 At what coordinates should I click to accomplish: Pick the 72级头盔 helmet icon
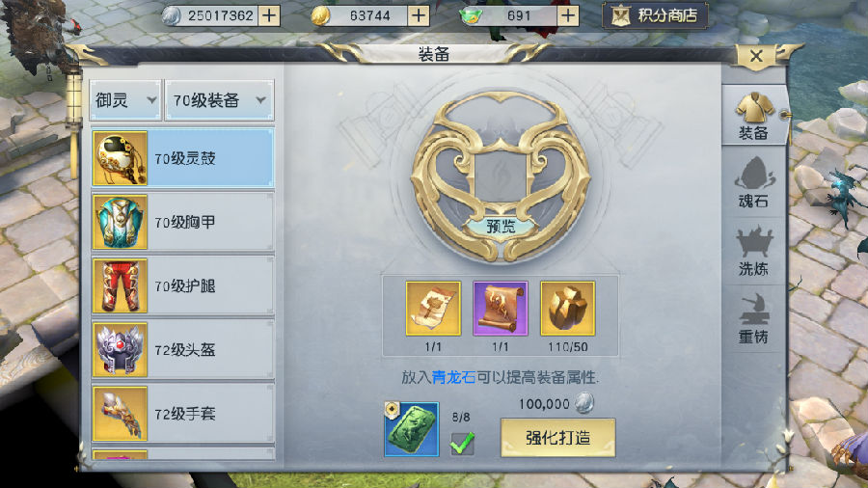[x=120, y=350]
